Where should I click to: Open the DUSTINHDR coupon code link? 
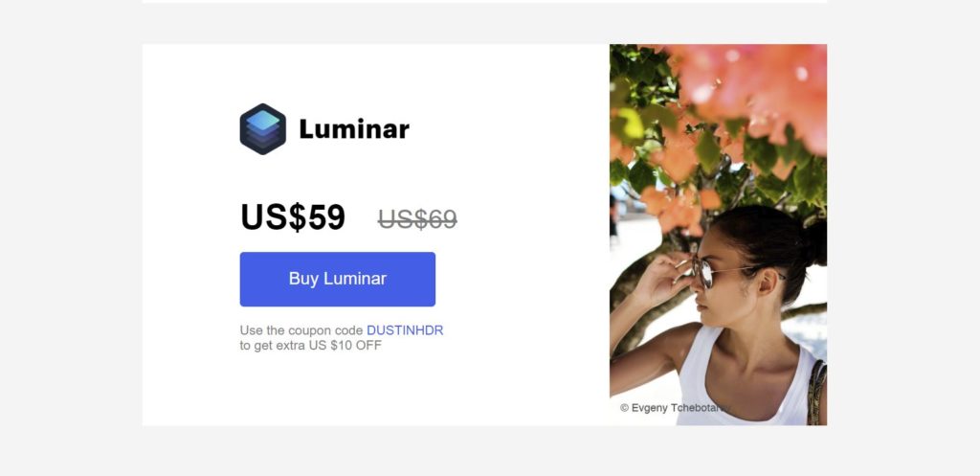tap(405, 330)
